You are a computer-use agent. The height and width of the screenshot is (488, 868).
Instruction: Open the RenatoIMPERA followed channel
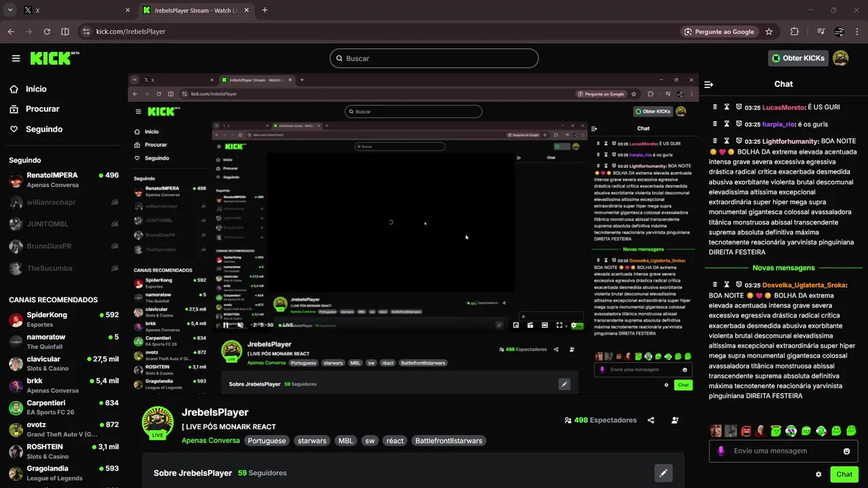click(64, 180)
